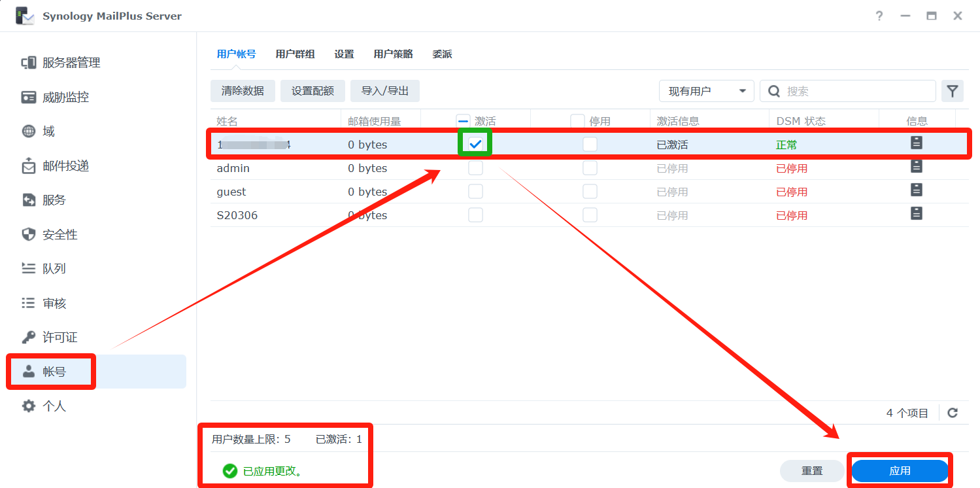Check the 激活 box for S20306
The image size is (980, 488).
[475, 215]
